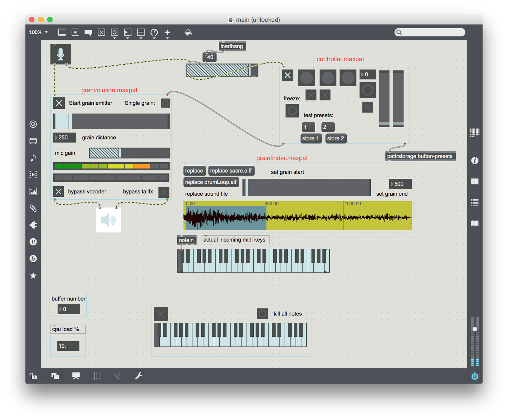Image resolution: width=508 pixels, height=420 pixels.
Task: Click the speaker audio output icon
Action: pos(108,220)
